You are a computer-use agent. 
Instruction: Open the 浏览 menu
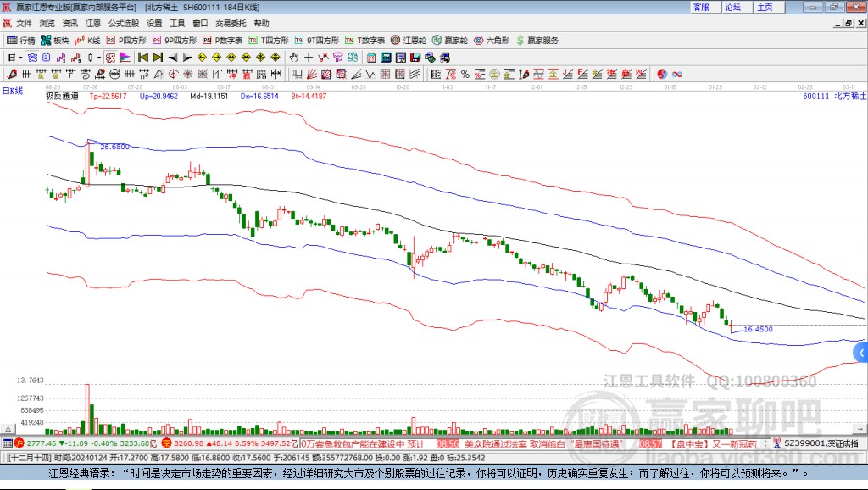(47, 23)
